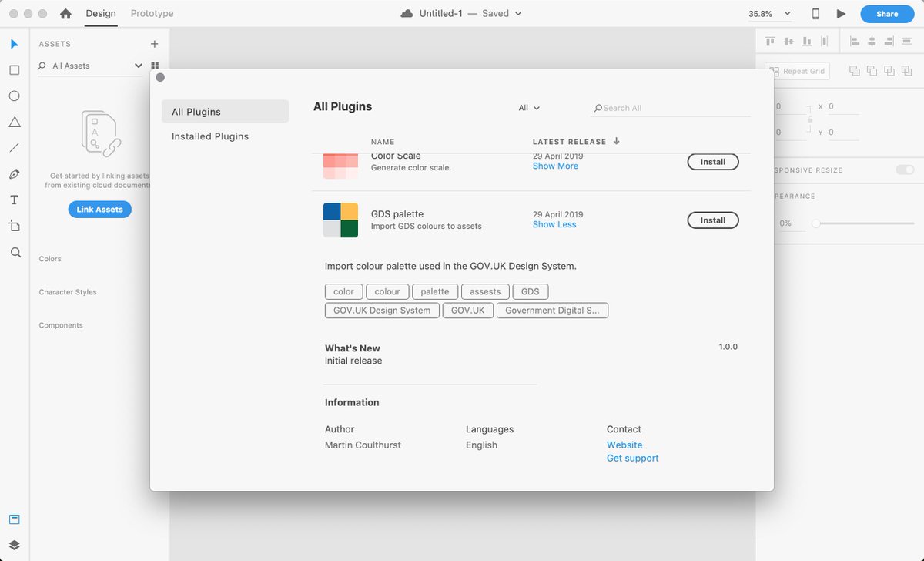
Task: Switch assets to grid view
Action: click(155, 66)
